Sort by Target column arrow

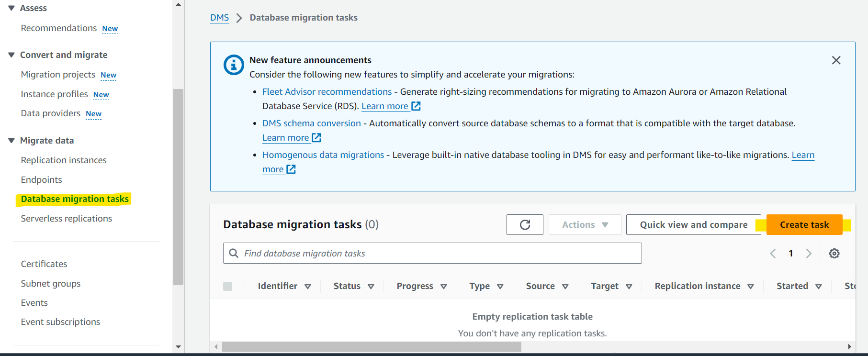[629, 287]
